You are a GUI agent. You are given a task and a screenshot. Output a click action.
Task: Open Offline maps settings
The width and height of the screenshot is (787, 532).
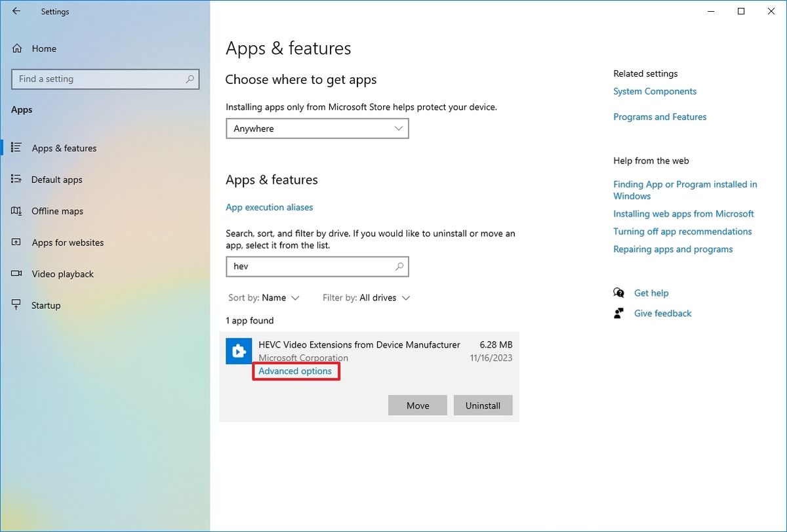click(x=57, y=211)
